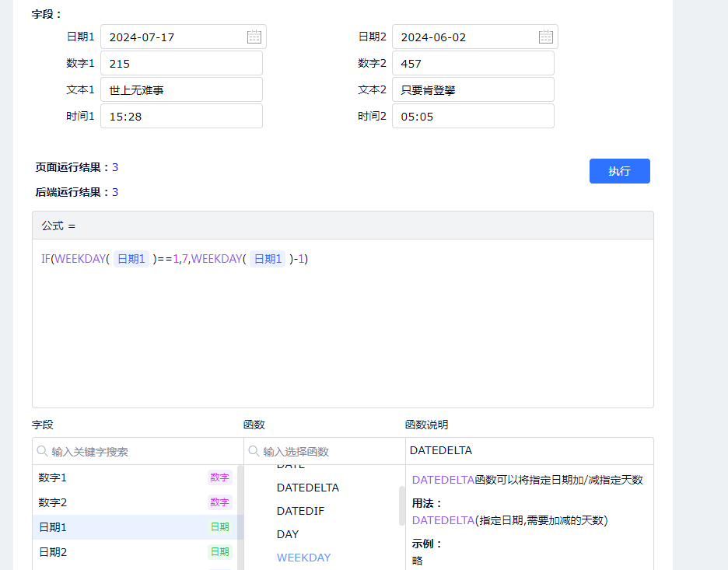Choose WEEKDAY function from list

(x=303, y=558)
